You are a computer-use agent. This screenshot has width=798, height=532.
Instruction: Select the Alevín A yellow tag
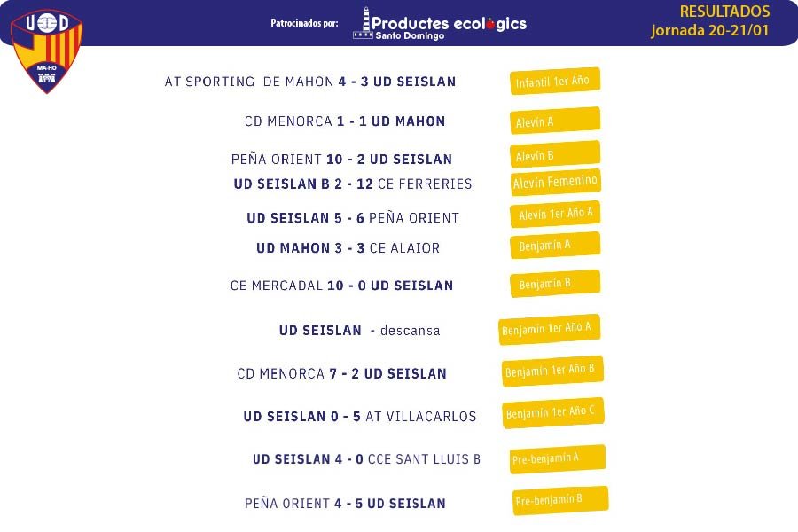[555, 121]
